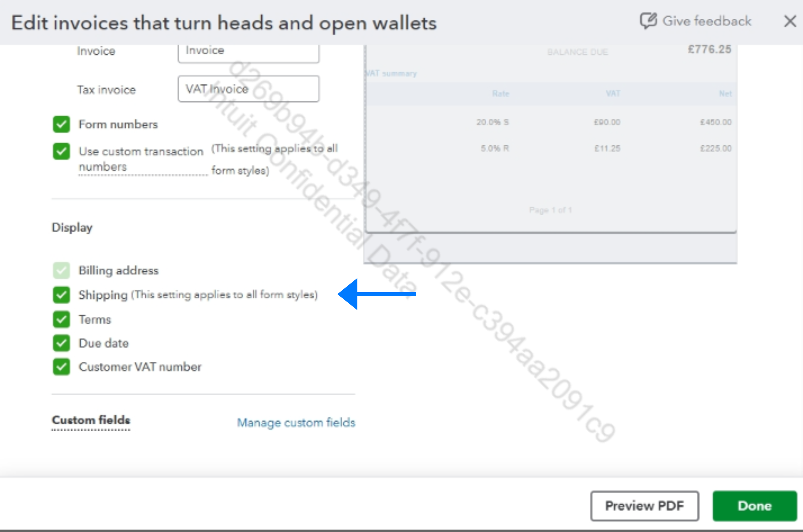Click the Use custom transaction numbers label
803x532 pixels.
(141, 159)
